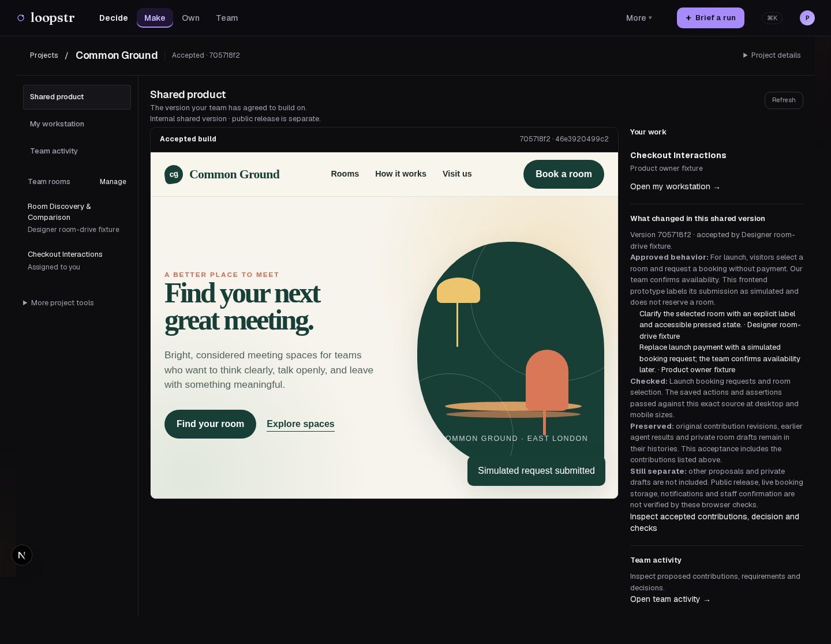This screenshot has height=644, width=831.
Task: Expand Project details disclosure
Action: point(772,55)
